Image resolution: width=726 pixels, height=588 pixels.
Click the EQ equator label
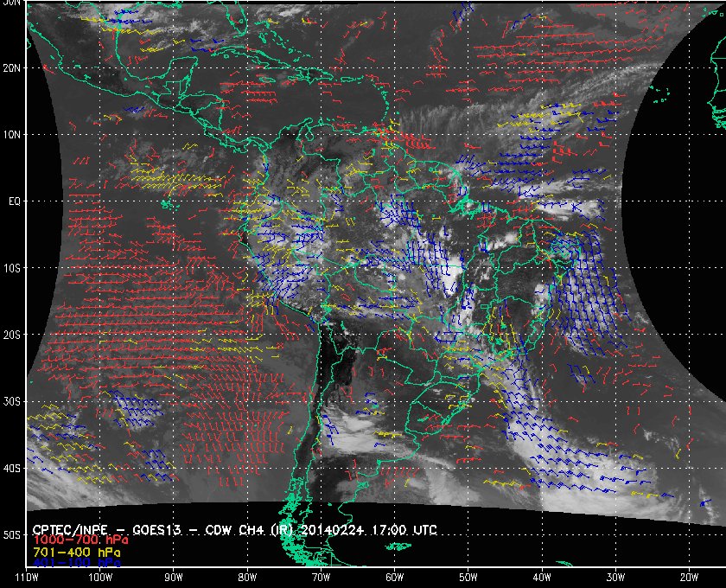(x=15, y=201)
